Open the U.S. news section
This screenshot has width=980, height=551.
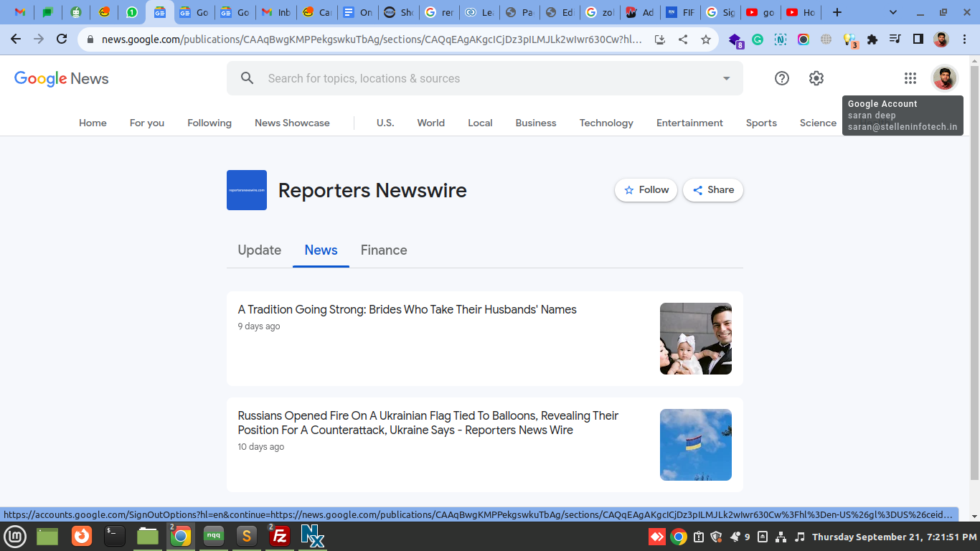coord(385,123)
